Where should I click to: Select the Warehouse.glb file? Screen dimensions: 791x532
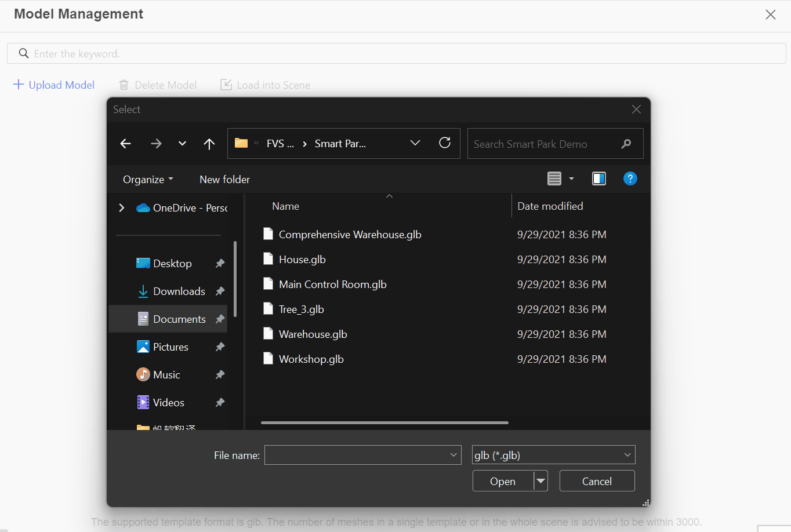click(313, 334)
